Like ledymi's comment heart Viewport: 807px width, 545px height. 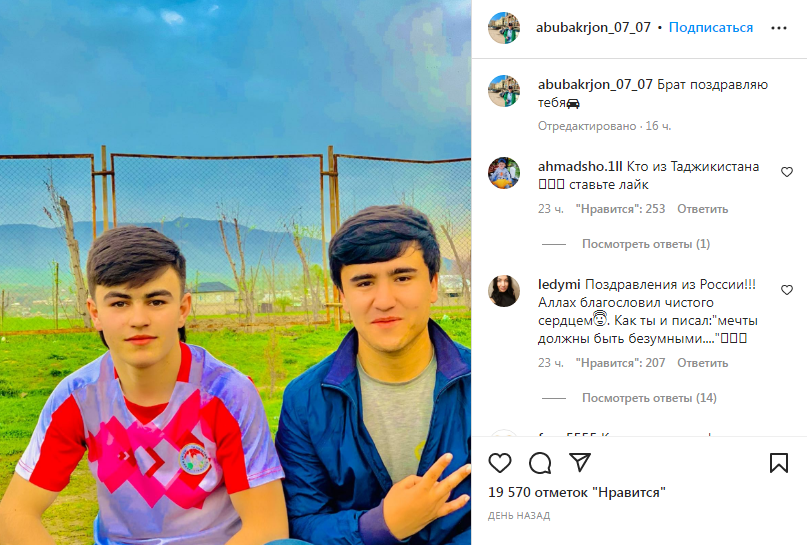point(786,290)
